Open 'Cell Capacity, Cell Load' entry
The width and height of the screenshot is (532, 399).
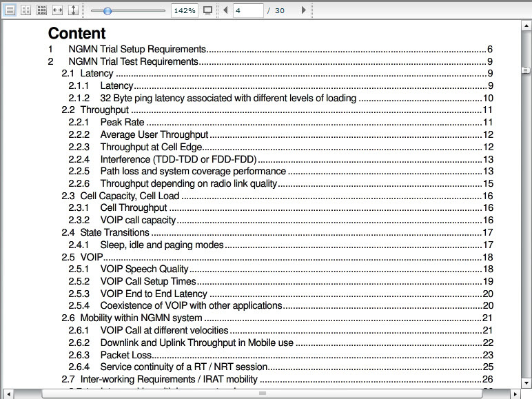pos(277,196)
